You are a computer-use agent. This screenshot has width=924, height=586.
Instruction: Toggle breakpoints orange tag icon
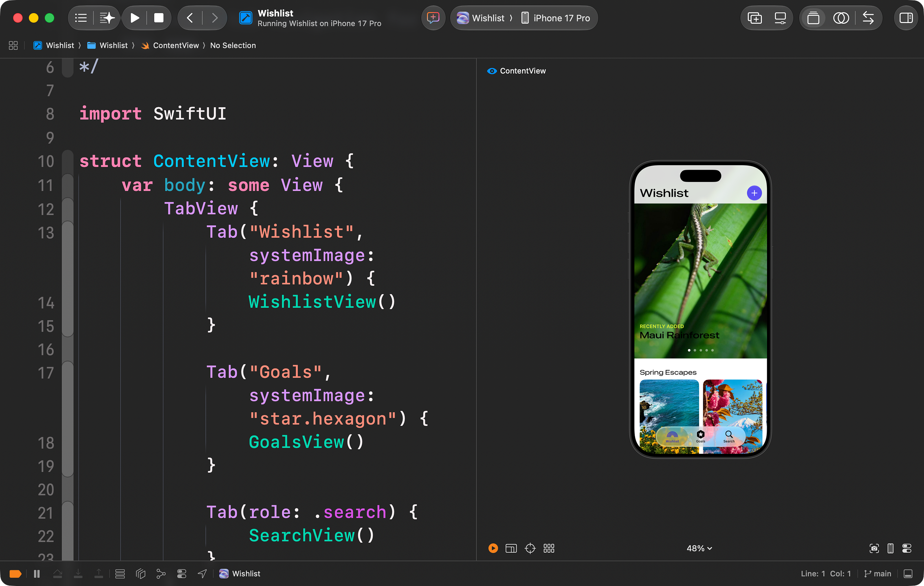coord(15,574)
